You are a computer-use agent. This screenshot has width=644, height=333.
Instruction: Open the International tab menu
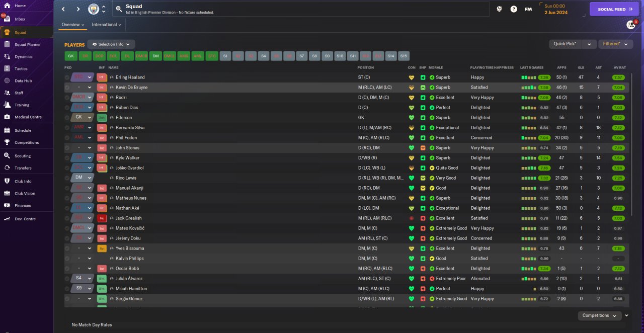click(107, 25)
